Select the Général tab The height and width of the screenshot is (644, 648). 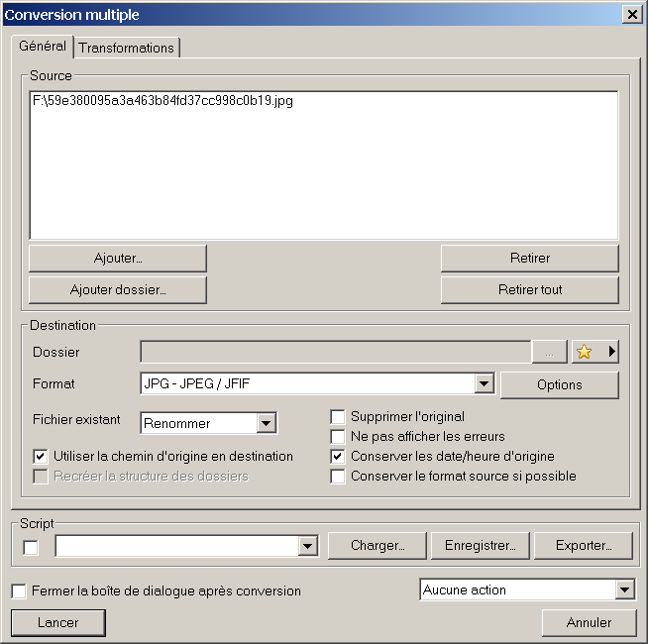pos(43,46)
